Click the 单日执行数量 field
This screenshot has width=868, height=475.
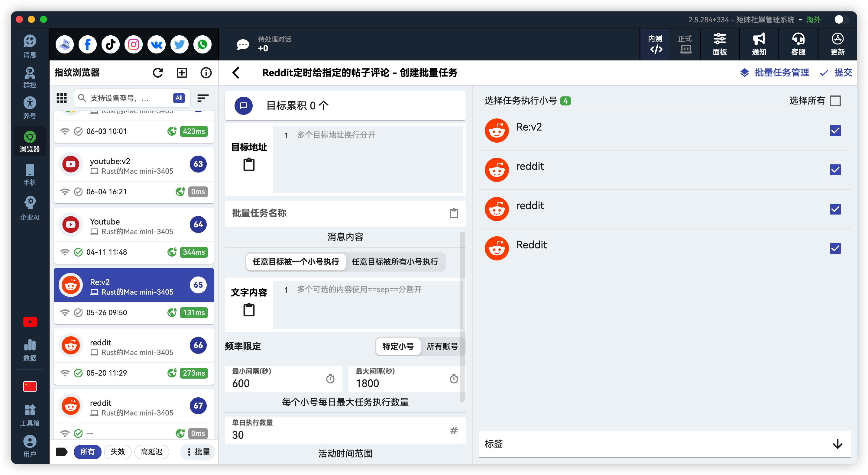[x=345, y=431]
